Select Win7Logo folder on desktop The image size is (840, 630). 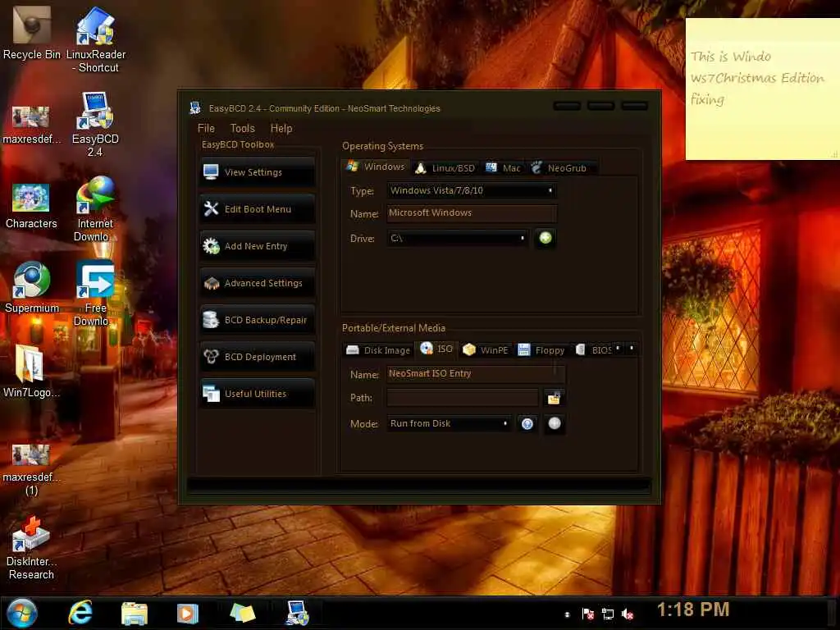coord(30,372)
